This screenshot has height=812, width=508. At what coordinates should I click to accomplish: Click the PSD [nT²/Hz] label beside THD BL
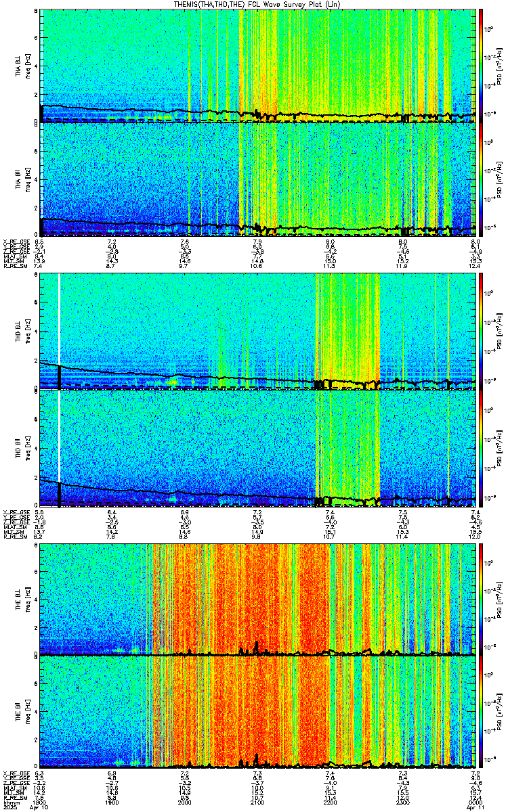click(x=499, y=332)
